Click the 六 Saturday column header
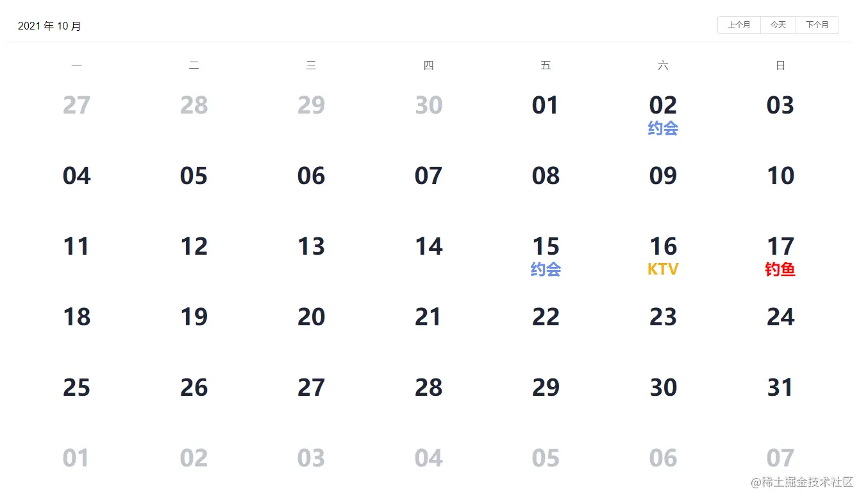868x503 pixels. pyautogui.click(x=663, y=65)
